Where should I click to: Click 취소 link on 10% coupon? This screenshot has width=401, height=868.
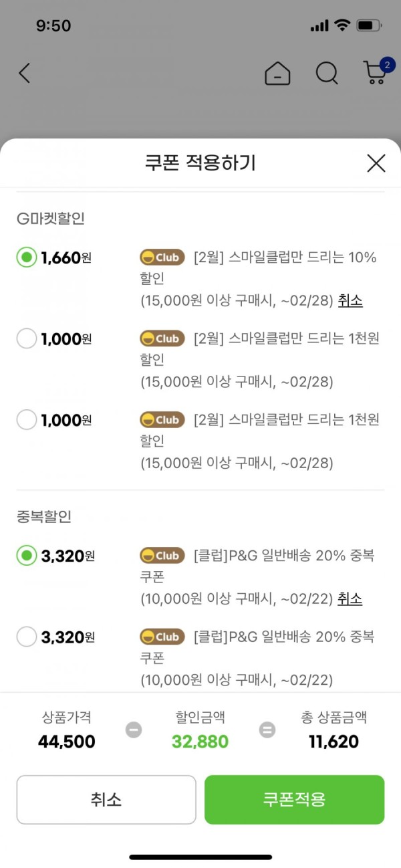[350, 300]
